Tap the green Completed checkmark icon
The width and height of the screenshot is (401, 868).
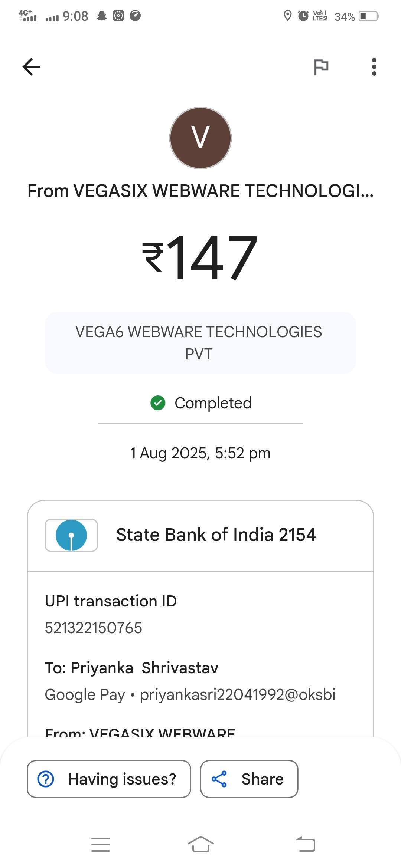click(158, 403)
